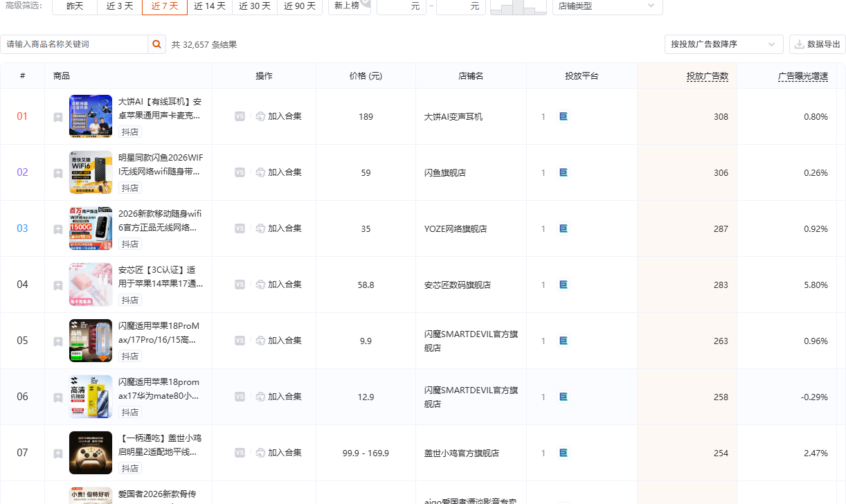Click VS compare icon for 大饼AI变声耳机 row
This screenshot has height=504, width=846.
click(240, 116)
